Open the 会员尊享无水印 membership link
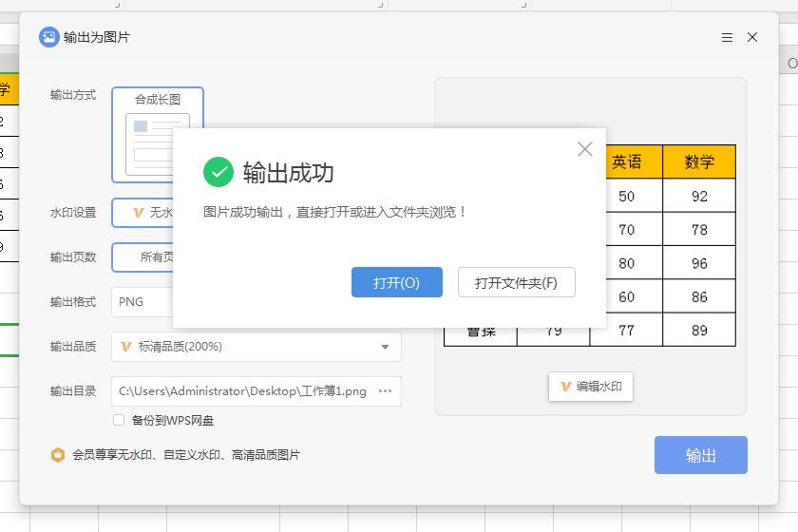Image resolution: width=798 pixels, height=532 pixels. 186,455
